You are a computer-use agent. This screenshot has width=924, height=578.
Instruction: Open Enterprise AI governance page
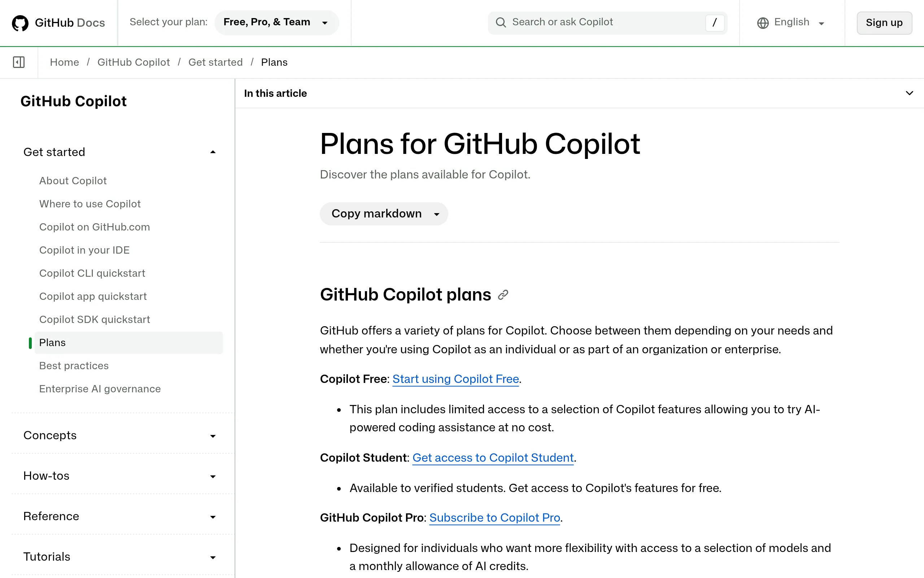coord(100,389)
